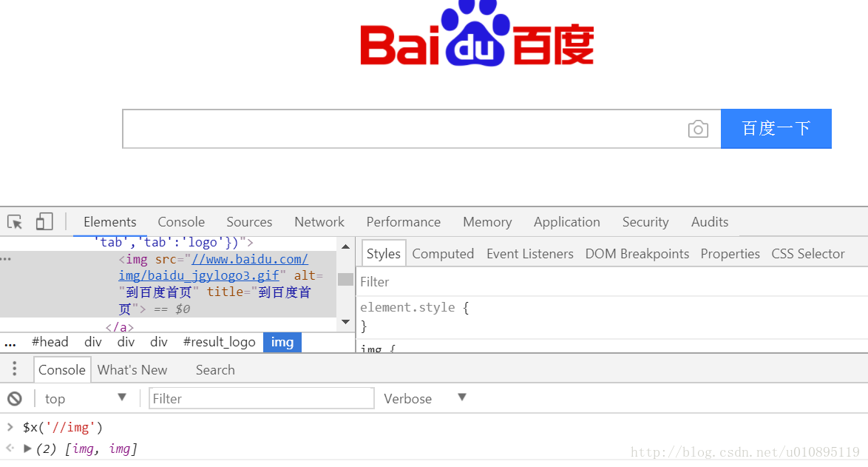Select the Styles sidebar tab
Image resolution: width=868 pixels, height=467 pixels.
click(384, 254)
